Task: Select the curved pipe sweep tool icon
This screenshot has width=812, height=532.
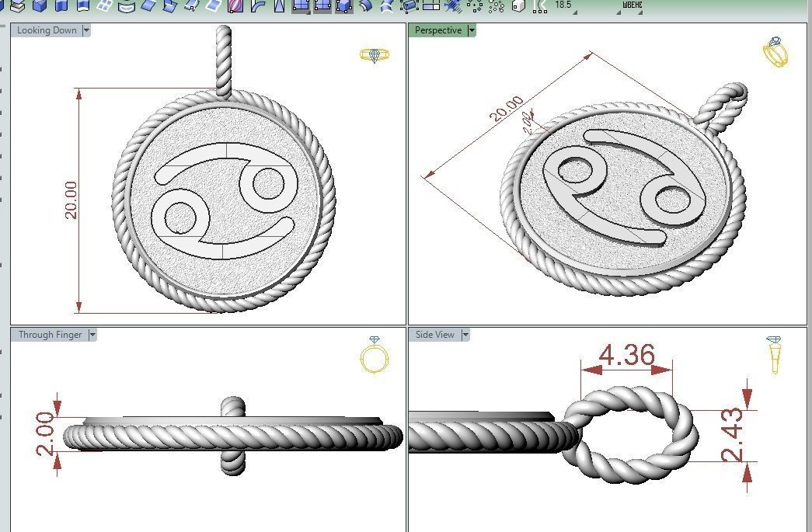Action: coord(258,5)
